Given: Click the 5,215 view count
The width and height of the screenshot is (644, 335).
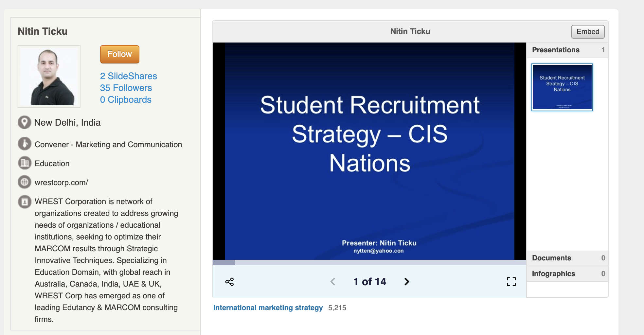Looking at the screenshot, I should pyautogui.click(x=337, y=308).
